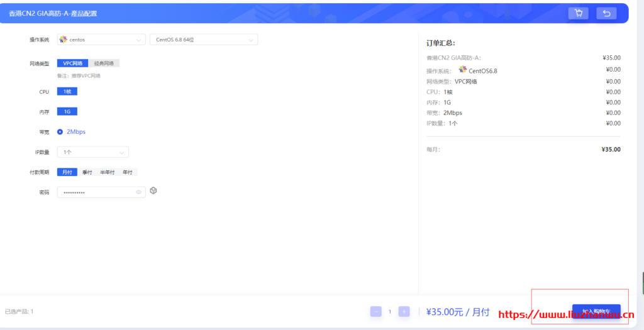Open the shopping cart icon in header

coord(578,13)
